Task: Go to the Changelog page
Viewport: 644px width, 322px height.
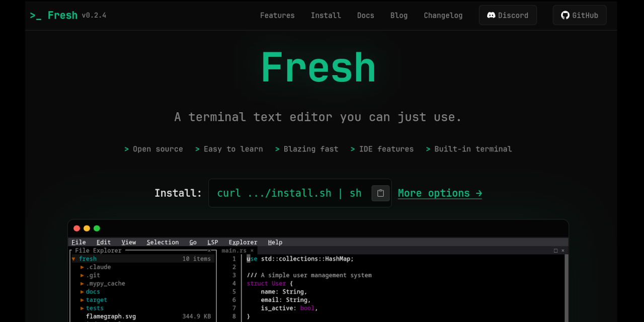Action: (x=443, y=15)
